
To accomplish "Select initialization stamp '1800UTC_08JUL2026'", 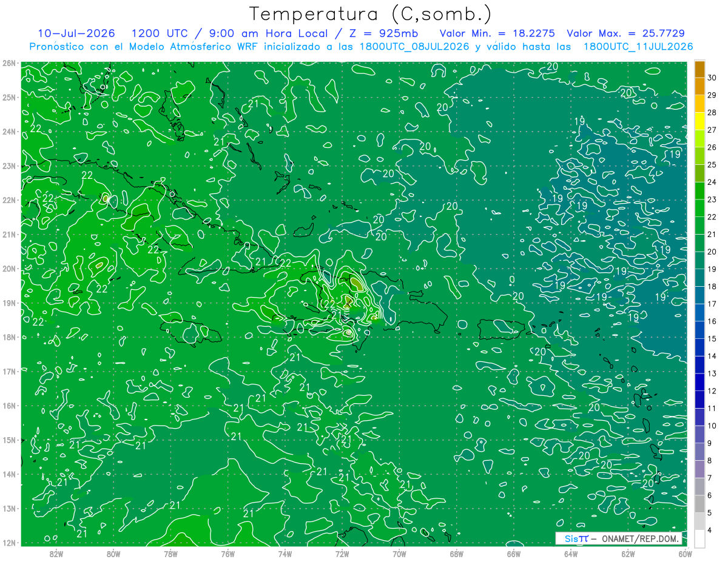I will tap(414, 46).
